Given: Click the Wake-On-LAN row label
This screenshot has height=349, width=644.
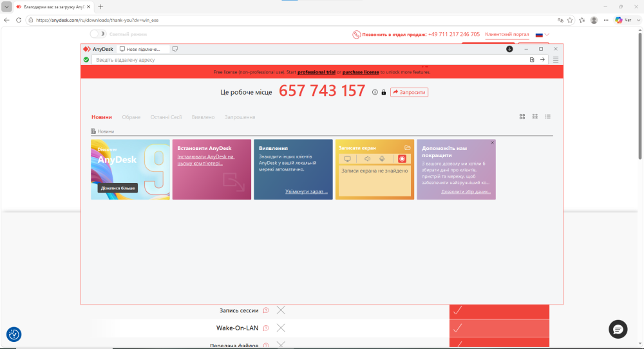Looking at the screenshot, I should 238,328.
